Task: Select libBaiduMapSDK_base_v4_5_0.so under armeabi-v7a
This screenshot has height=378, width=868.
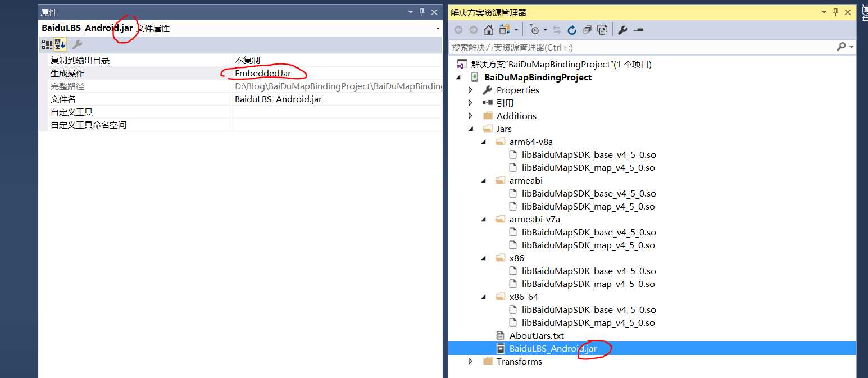Action: point(589,232)
